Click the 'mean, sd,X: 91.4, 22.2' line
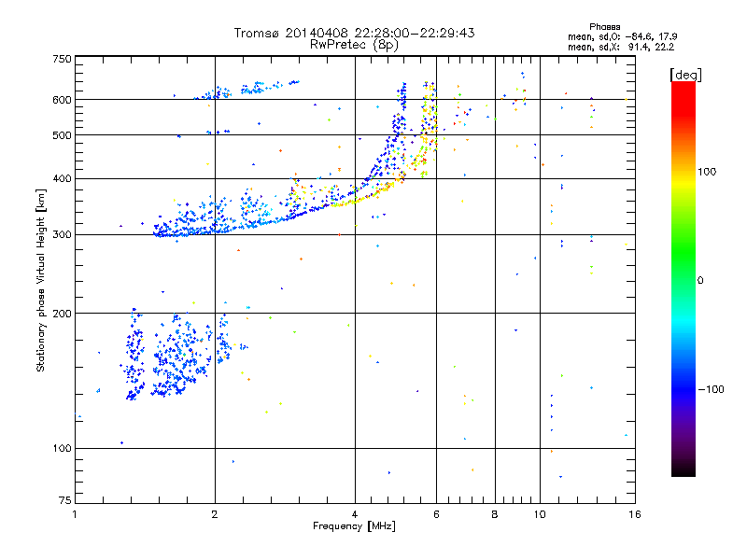Viewport: 747px width, 560px height. (x=621, y=47)
